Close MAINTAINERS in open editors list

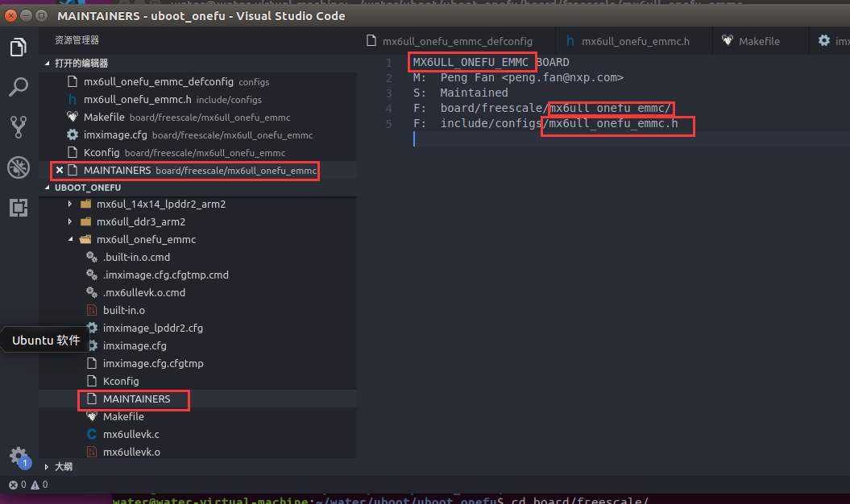click(x=60, y=170)
